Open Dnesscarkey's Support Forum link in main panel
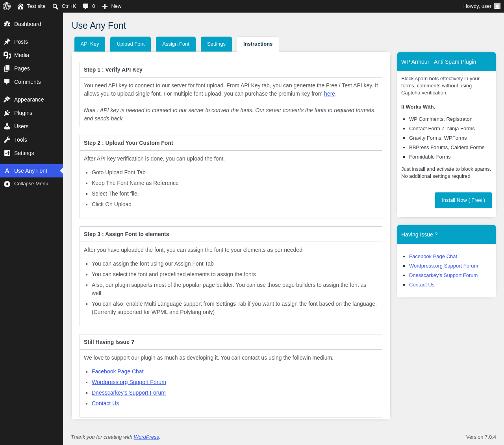 [129, 393]
